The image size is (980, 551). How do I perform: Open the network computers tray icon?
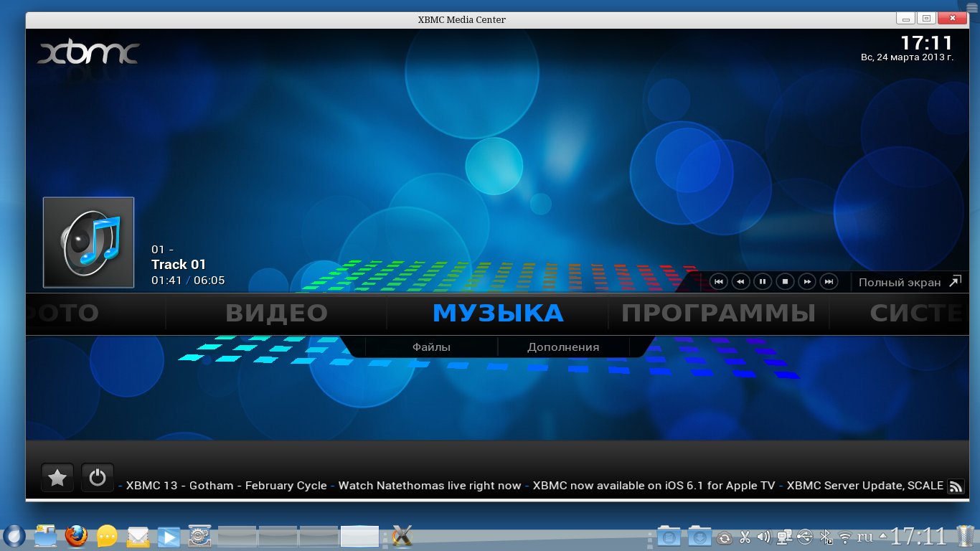pos(785,537)
